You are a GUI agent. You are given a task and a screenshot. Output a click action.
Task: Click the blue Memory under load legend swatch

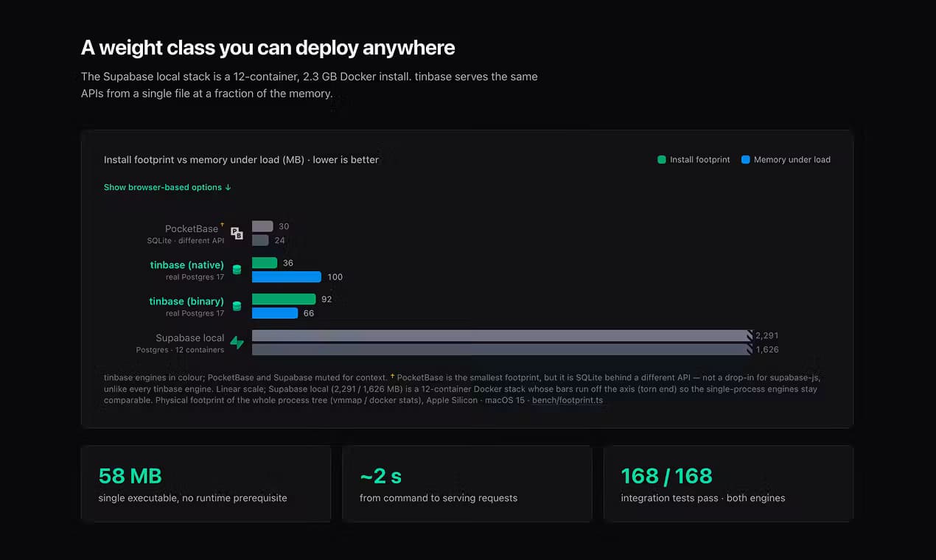pos(745,159)
